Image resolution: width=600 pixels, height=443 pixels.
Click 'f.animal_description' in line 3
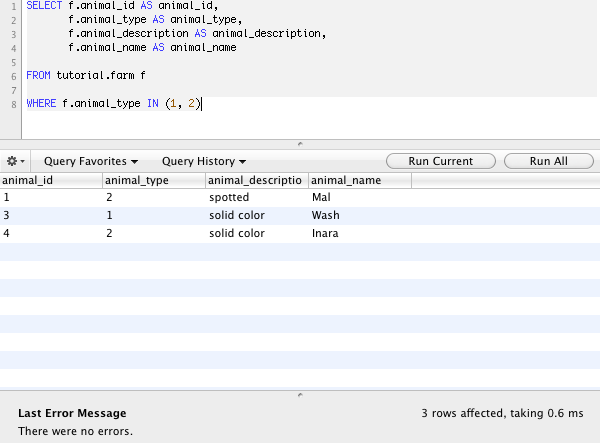[128, 34]
